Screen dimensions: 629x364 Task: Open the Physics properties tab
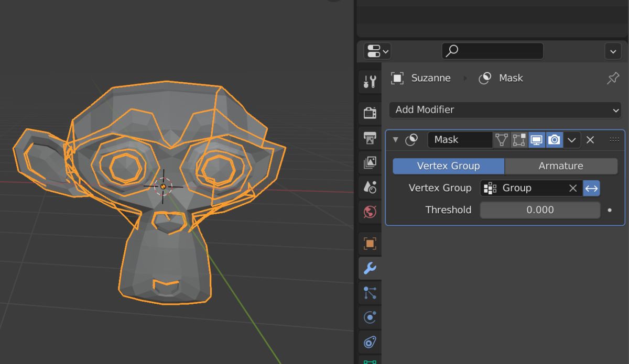pos(370,317)
